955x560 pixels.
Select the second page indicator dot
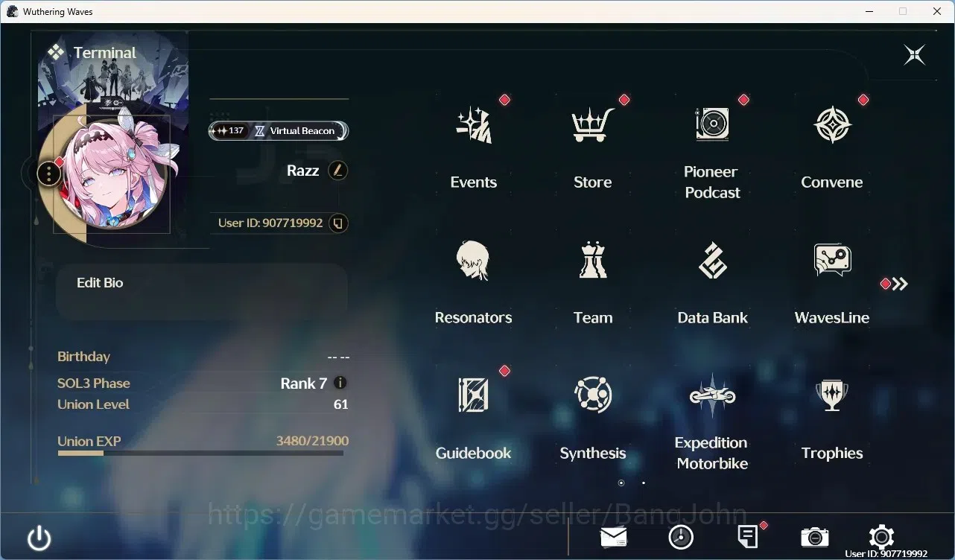pos(644,483)
